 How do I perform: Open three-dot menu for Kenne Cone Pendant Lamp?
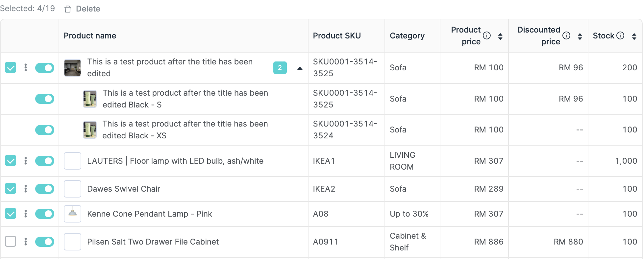click(x=26, y=214)
